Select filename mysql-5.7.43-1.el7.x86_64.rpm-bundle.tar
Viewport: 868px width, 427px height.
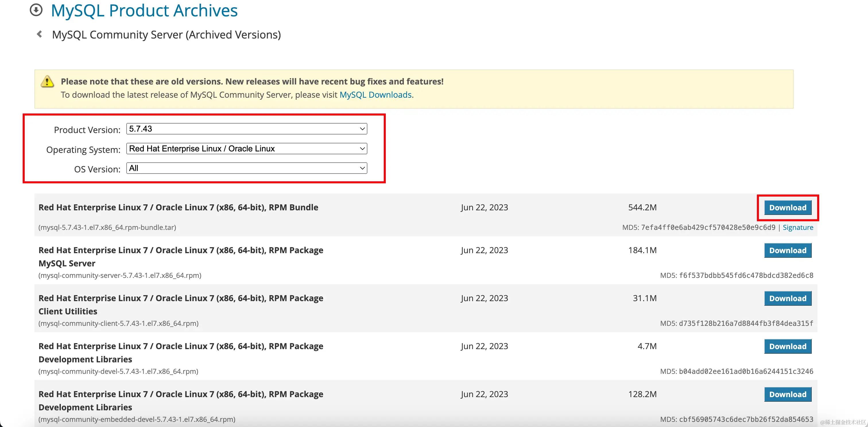[107, 227]
